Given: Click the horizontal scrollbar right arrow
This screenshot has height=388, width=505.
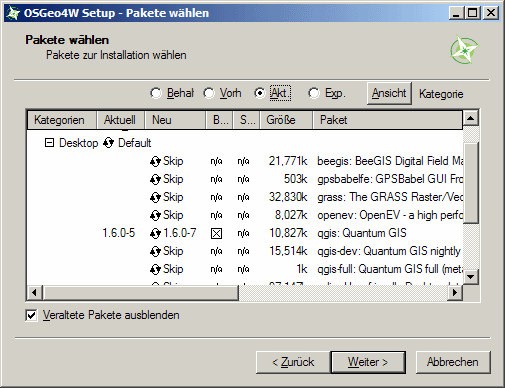Looking at the screenshot, I should point(455,293).
